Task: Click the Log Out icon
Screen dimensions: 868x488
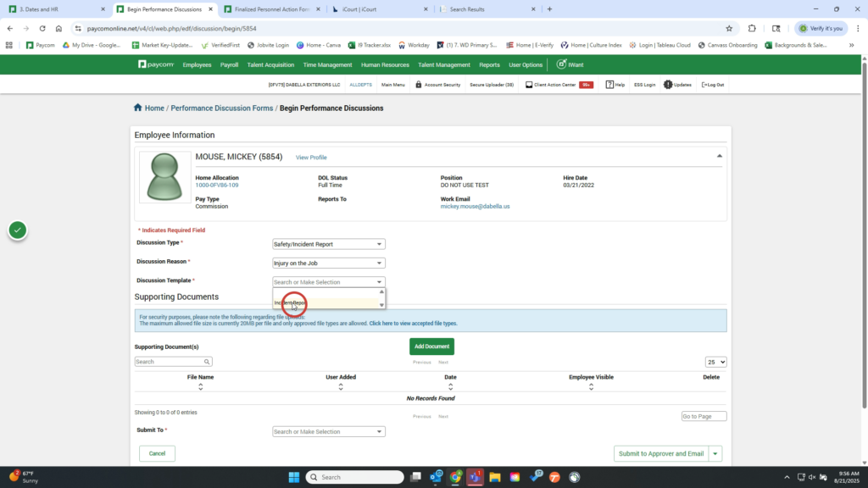Action: 704,85
